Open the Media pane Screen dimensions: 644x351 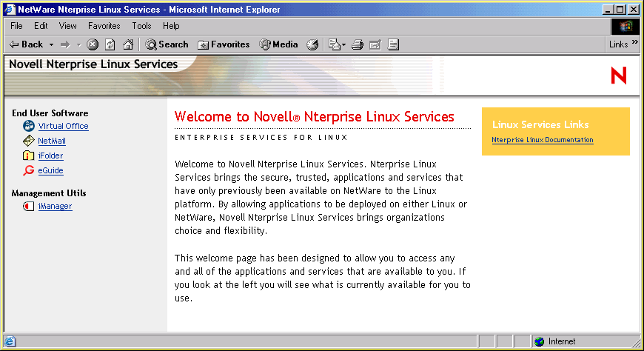pyautogui.click(x=278, y=44)
